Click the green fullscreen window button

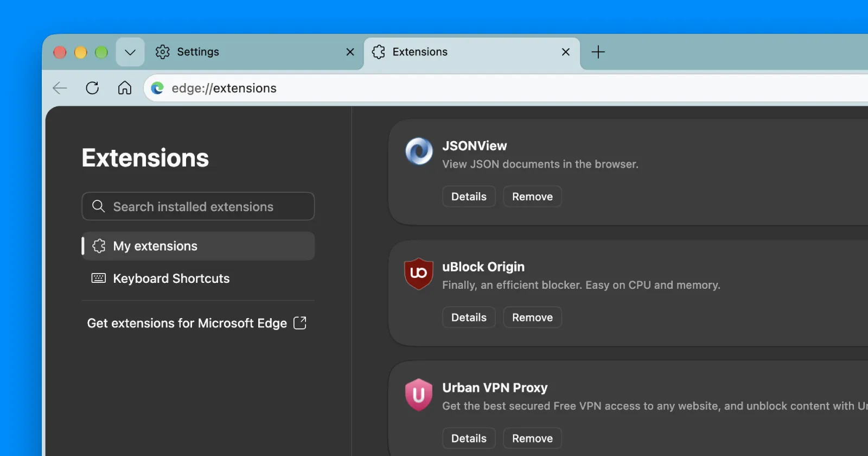coord(101,52)
